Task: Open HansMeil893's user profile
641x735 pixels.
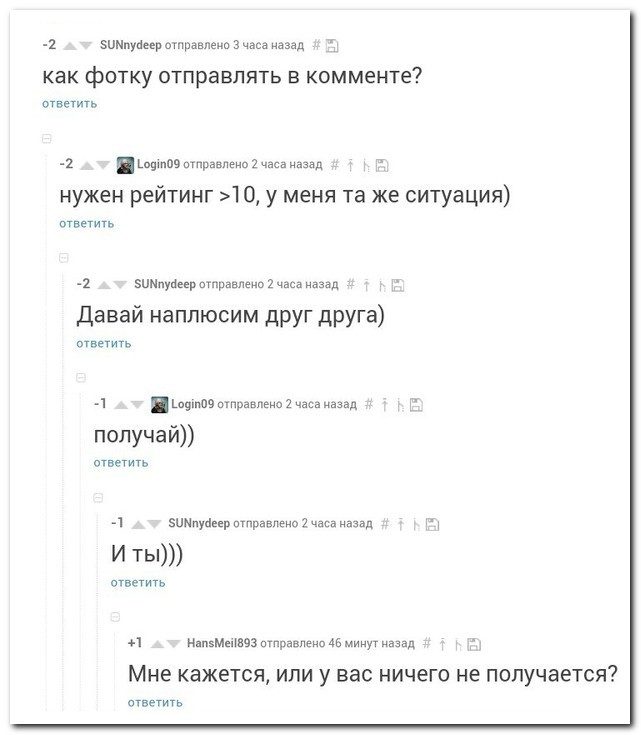Action: click(222, 643)
